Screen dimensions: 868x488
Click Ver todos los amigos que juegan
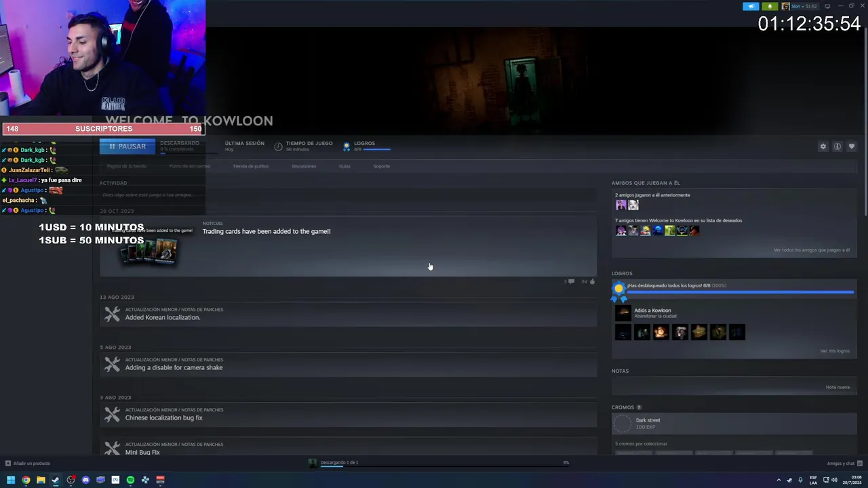pyautogui.click(x=811, y=250)
